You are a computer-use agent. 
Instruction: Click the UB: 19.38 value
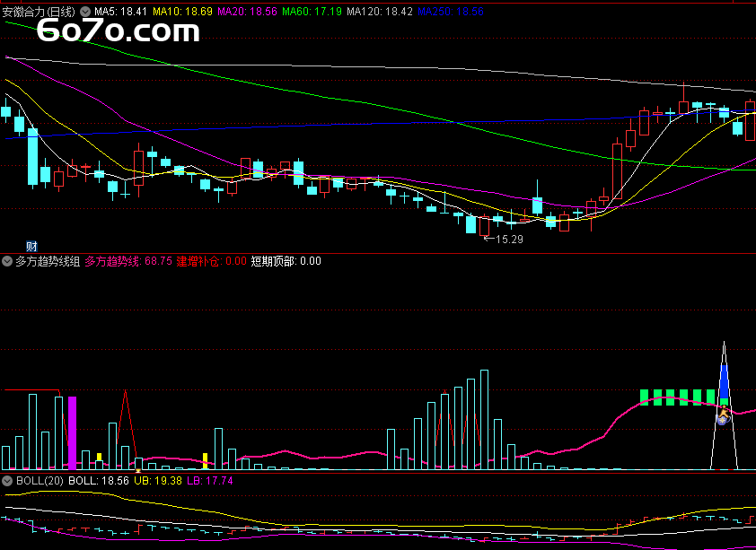click(x=158, y=481)
